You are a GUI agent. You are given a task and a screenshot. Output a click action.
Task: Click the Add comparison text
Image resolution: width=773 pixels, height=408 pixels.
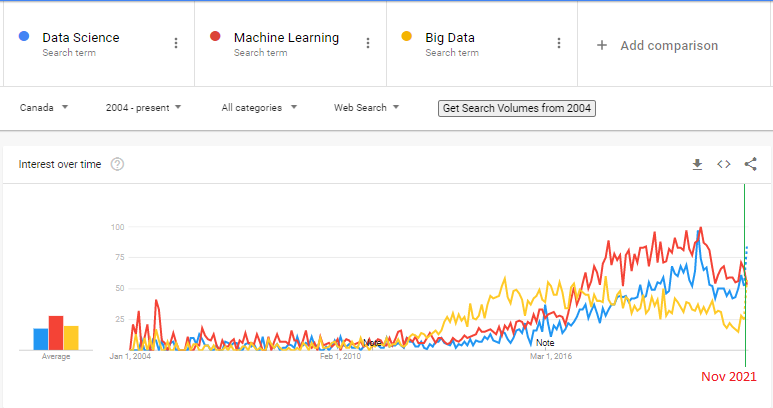669,45
